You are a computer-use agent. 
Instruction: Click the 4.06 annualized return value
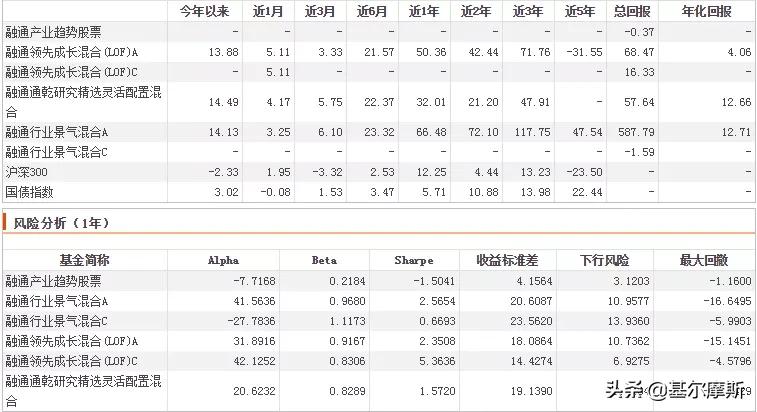(739, 52)
